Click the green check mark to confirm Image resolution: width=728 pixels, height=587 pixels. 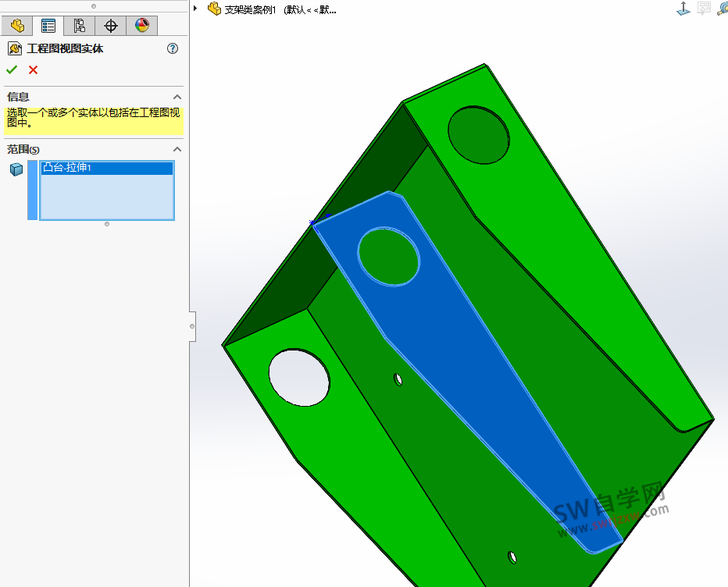point(11,69)
